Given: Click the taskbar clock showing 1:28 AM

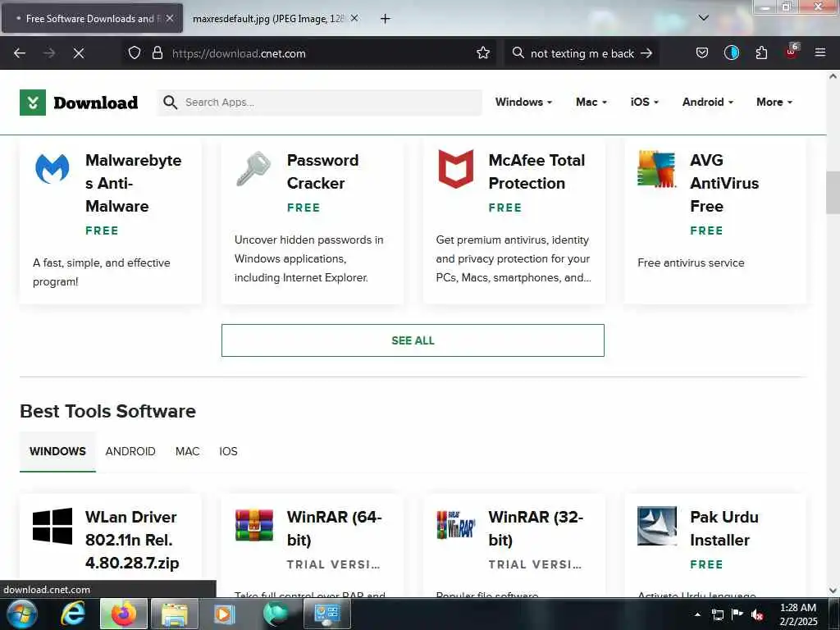Looking at the screenshot, I should (x=798, y=614).
